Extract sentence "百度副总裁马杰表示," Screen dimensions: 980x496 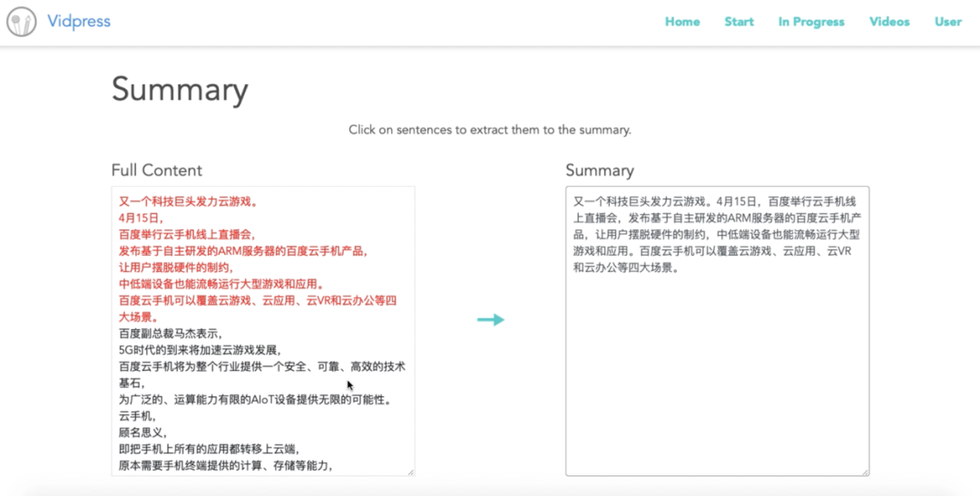click(x=171, y=334)
